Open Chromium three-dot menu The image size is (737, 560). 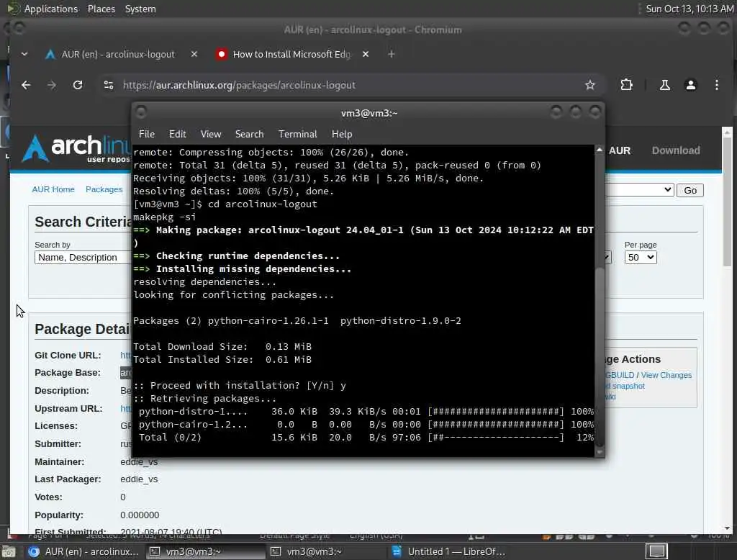point(716,85)
